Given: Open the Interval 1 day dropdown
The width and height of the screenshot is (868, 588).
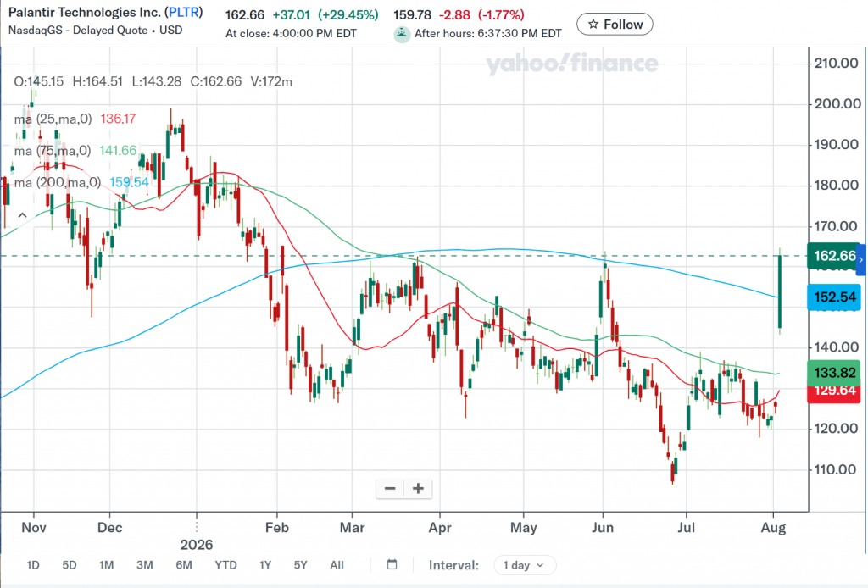Looking at the screenshot, I should click(x=524, y=565).
